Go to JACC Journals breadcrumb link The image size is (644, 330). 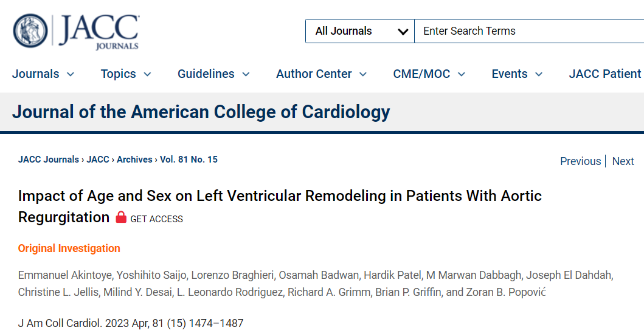coord(49,160)
